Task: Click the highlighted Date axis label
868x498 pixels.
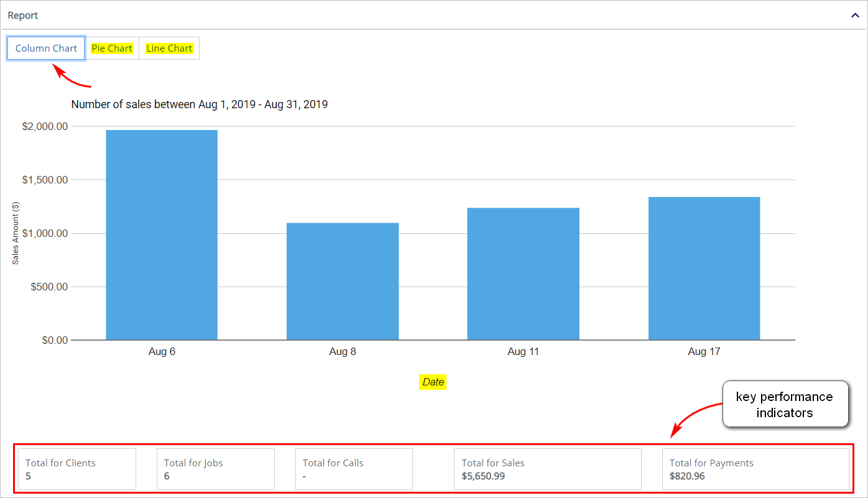Action: click(433, 382)
